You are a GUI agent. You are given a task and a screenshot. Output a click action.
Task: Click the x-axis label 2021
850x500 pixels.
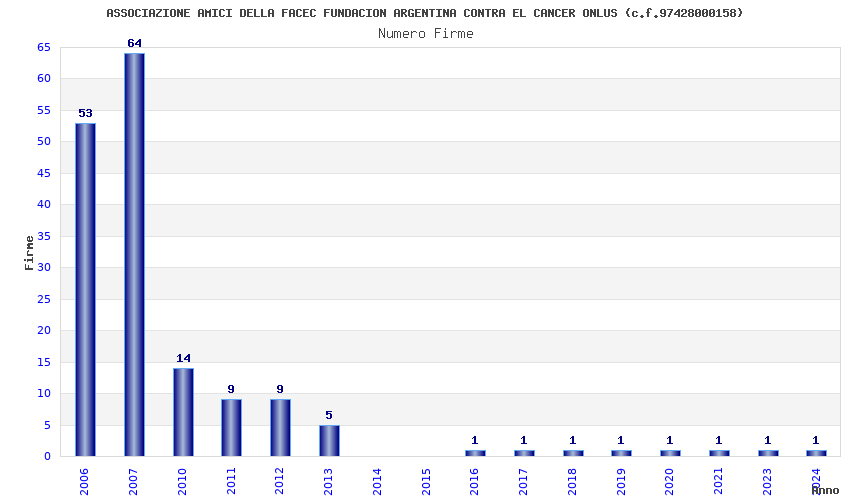[718, 482]
